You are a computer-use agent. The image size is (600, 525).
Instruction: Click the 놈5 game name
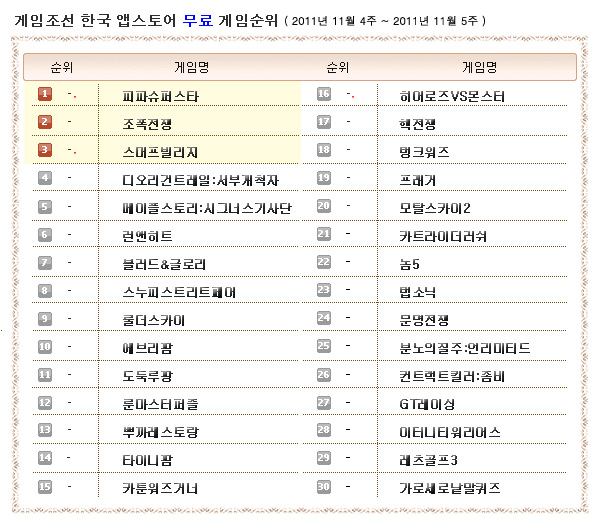[x=409, y=264]
